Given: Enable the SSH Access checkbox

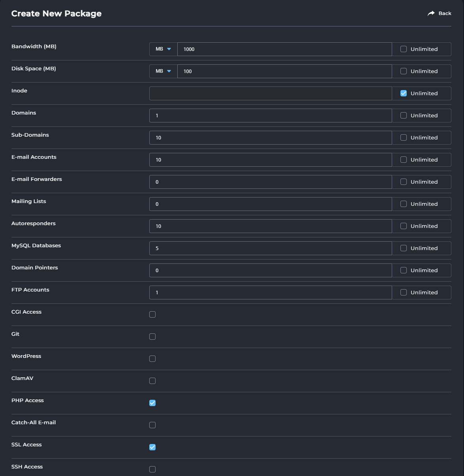Looking at the screenshot, I should tap(152, 469).
